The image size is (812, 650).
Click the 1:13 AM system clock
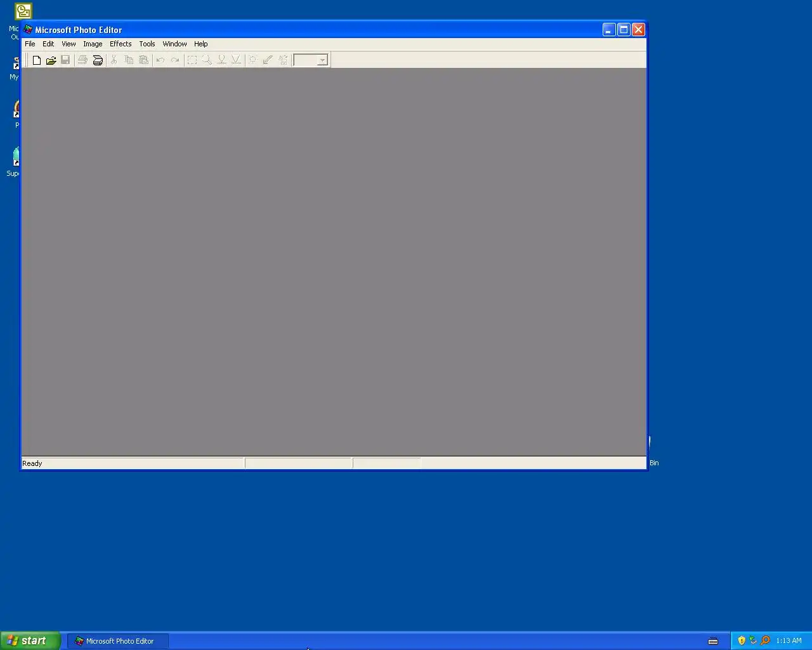click(789, 641)
